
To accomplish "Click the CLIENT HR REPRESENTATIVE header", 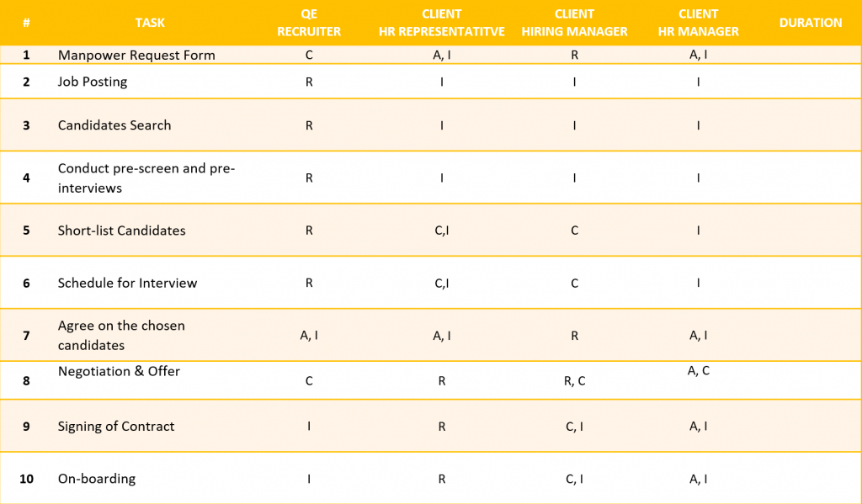I will 441,23.
